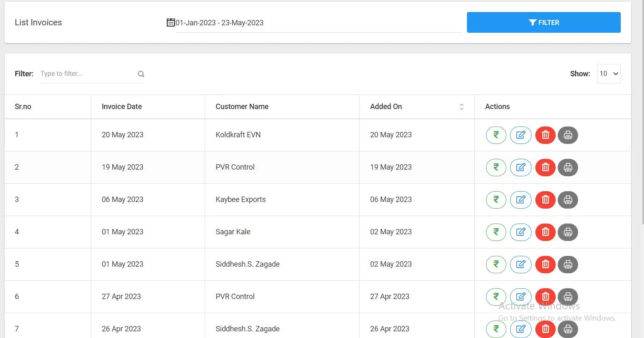The image size is (644, 338).
Task: Open payment for row 2 PVR Control
Action: [x=496, y=168]
